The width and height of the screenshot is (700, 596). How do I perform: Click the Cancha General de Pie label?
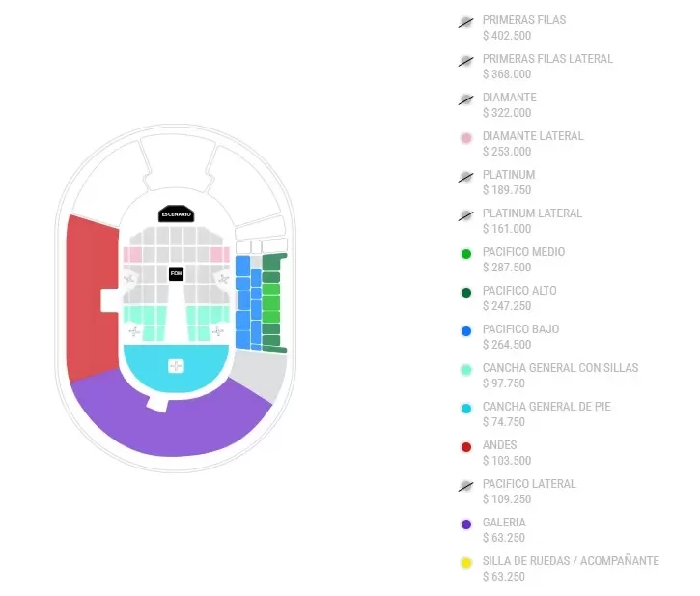[546, 407]
